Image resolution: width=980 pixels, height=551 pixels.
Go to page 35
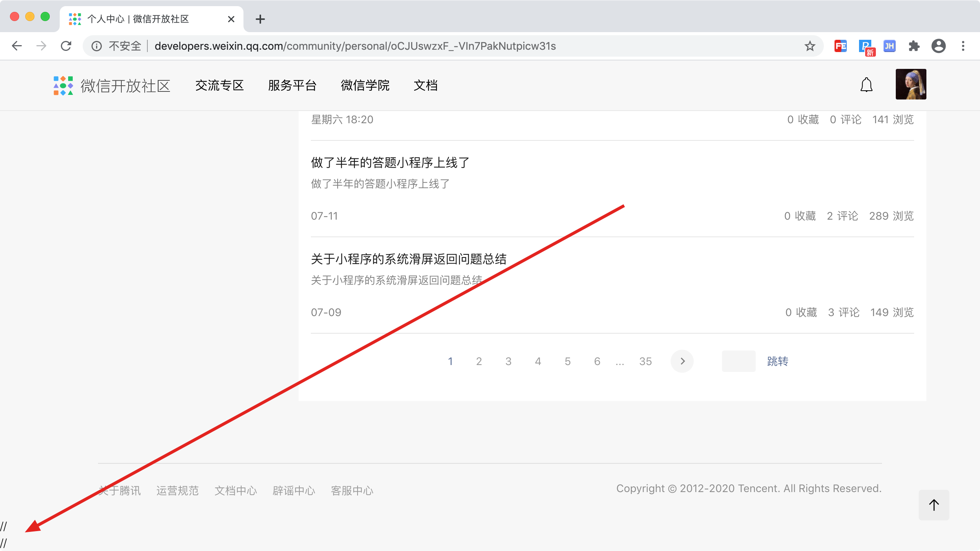point(645,361)
